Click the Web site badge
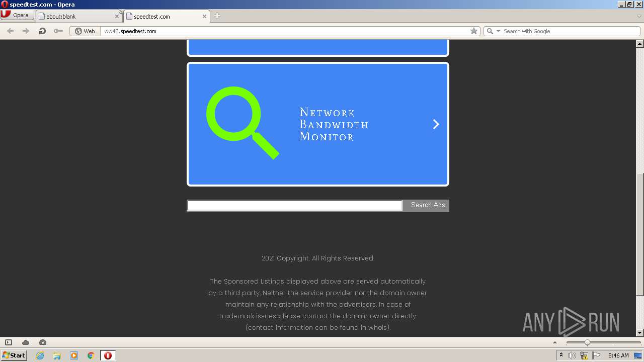The width and height of the screenshot is (644, 362). [85, 31]
